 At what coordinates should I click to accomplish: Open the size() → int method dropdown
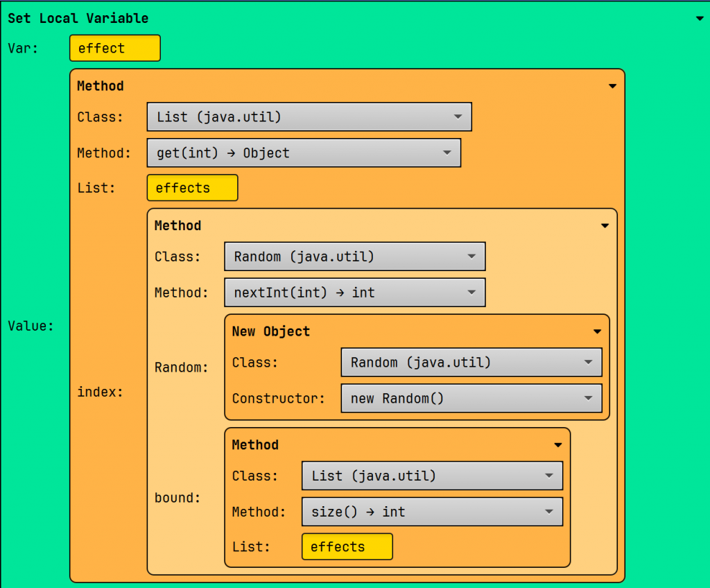tap(432, 512)
